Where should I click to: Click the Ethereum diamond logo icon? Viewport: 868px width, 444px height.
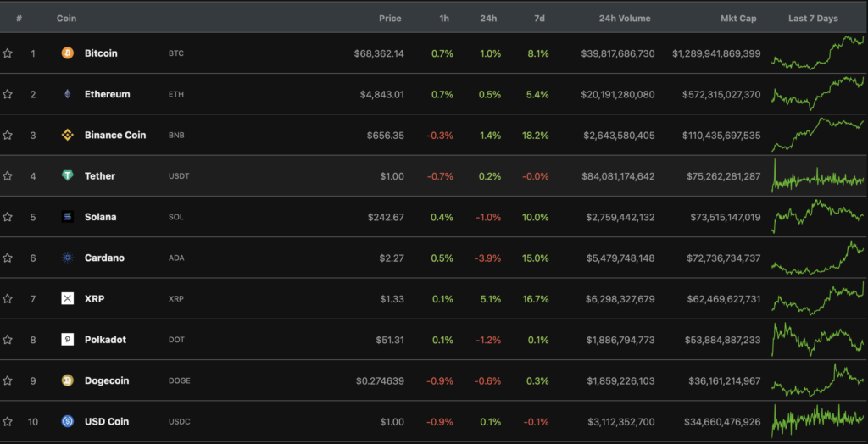click(x=68, y=94)
